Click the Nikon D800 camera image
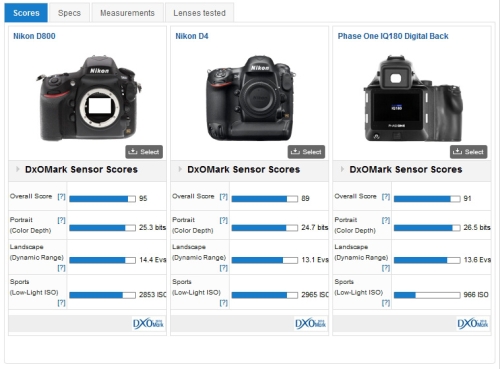This screenshot has height=369, width=500. click(x=89, y=98)
